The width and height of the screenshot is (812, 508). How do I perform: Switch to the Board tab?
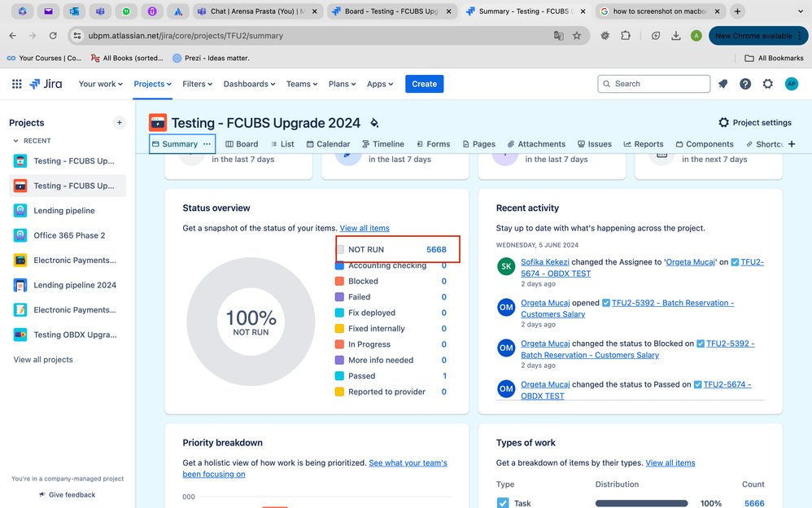pos(242,144)
